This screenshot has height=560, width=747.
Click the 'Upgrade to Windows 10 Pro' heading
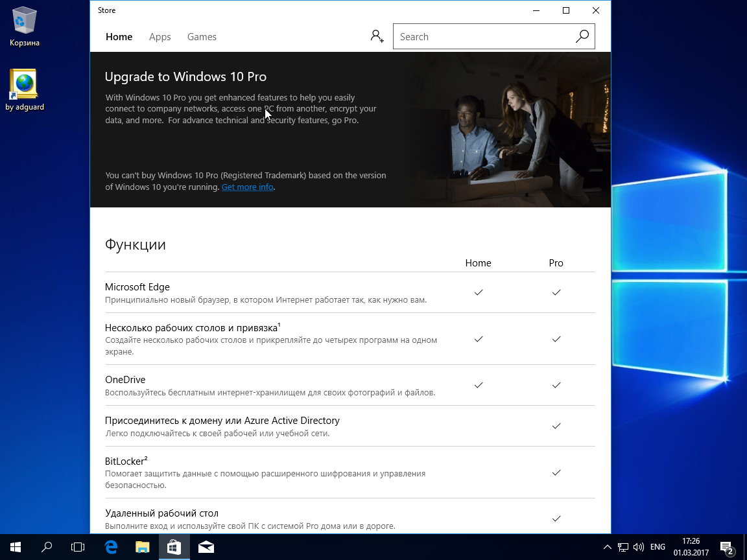click(185, 76)
